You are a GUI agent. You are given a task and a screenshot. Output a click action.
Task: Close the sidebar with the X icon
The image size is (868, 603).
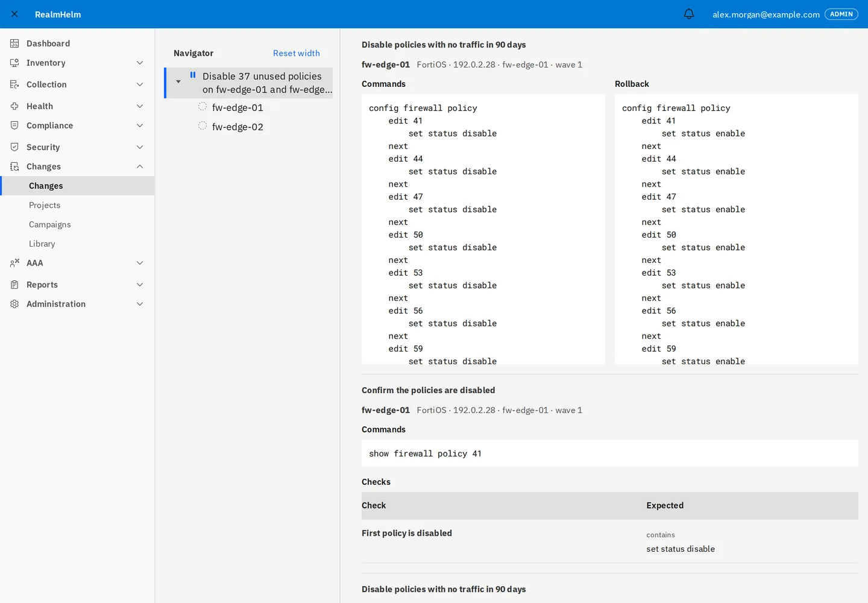click(x=14, y=14)
